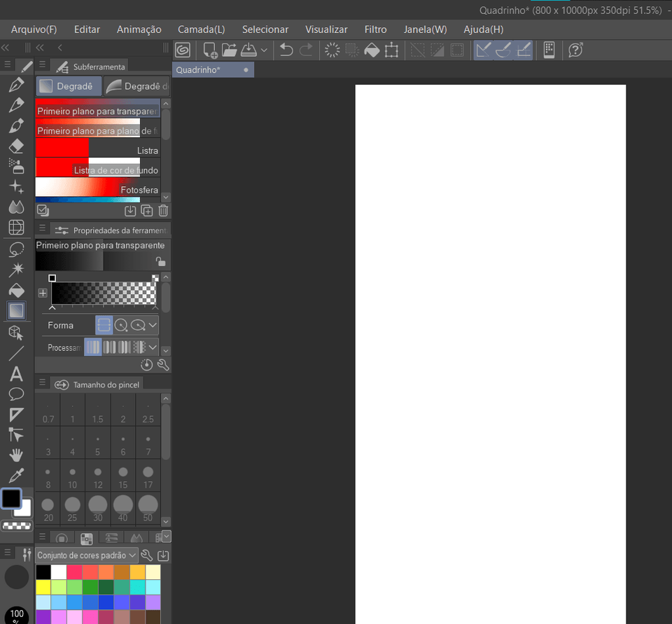The height and width of the screenshot is (624, 672).
Task: Select straight line gradient shape
Action: (x=104, y=325)
